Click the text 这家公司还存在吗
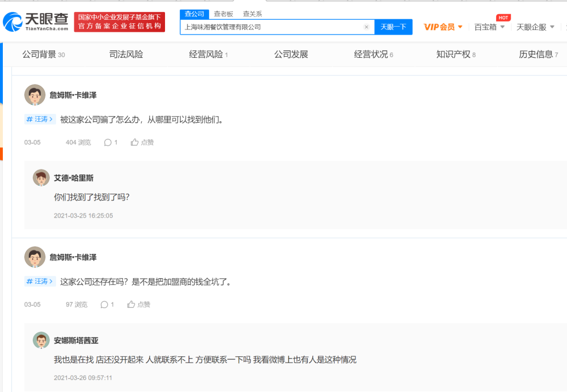The height and width of the screenshot is (392, 567). pyautogui.click(x=94, y=282)
